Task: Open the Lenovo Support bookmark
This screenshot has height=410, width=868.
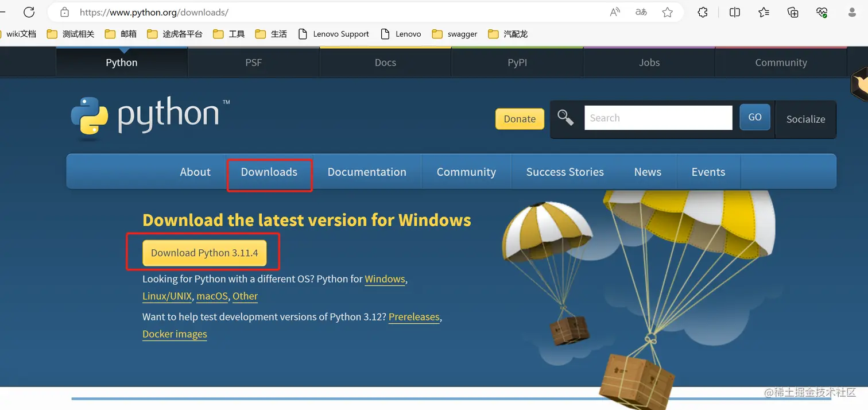Action: [334, 34]
